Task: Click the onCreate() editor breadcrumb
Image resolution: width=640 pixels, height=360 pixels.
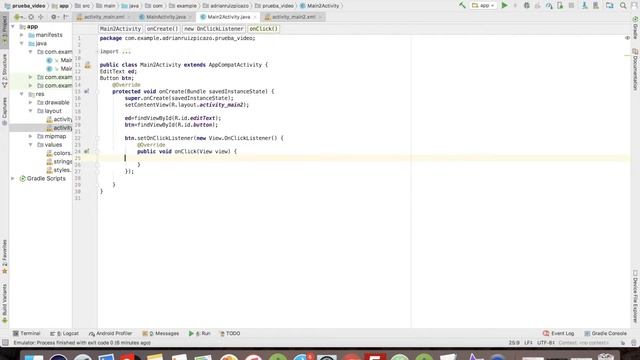Action: (162, 29)
